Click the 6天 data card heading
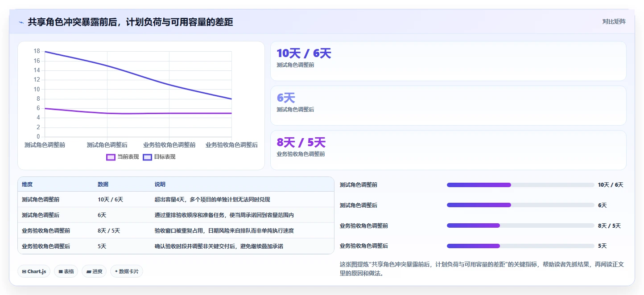Viewport: 644px width, 295px height. click(x=286, y=98)
